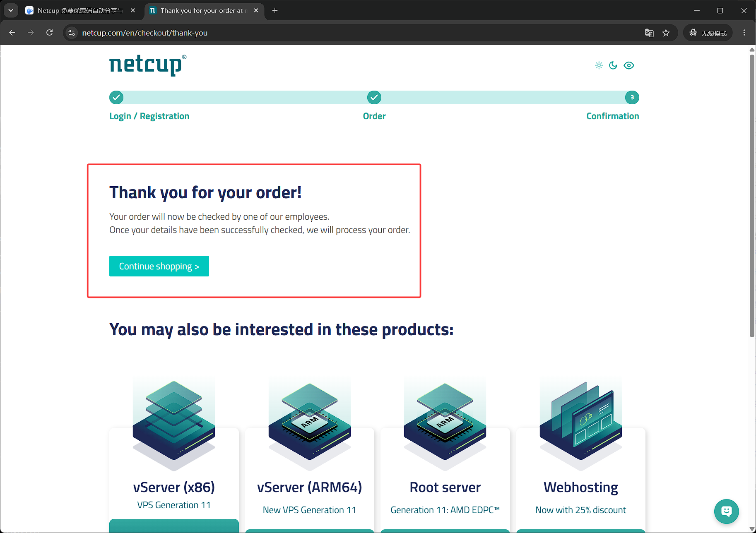756x533 pixels.
Task: Click 'Thank you for your order!' heading
Action: pyautogui.click(x=205, y=192)
